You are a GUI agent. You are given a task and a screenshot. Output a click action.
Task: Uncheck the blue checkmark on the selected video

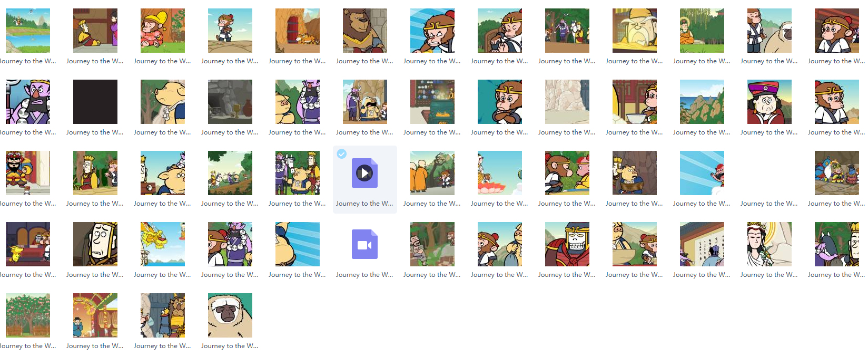pos(342,154)
